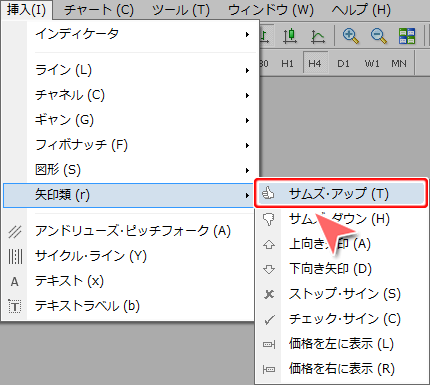This screenshot has width=430, height=385.
Task: Zoom out of the chart
Action: pos(379,36)
